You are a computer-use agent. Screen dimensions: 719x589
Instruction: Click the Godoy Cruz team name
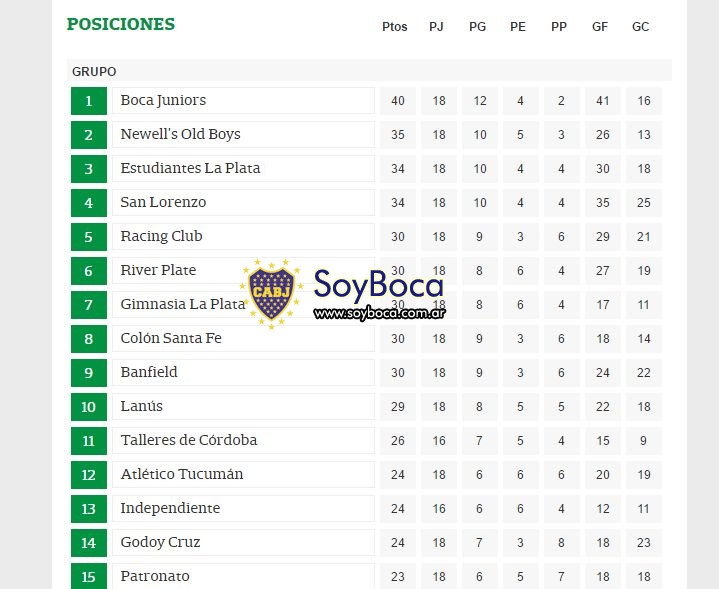point(160,542)
